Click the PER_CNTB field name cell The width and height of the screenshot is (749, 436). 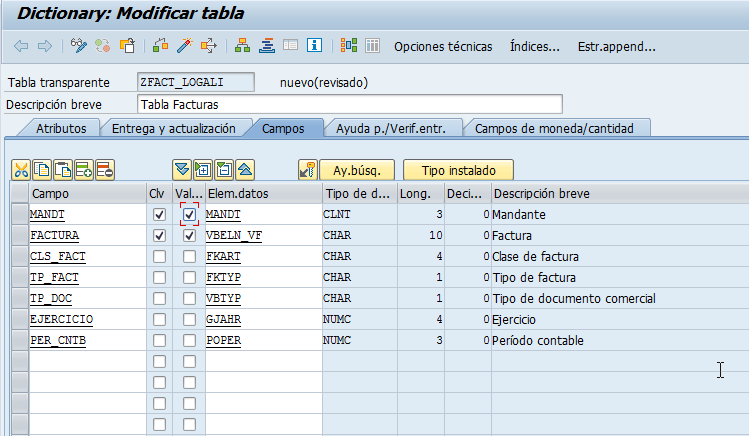[x=87, y=340]
